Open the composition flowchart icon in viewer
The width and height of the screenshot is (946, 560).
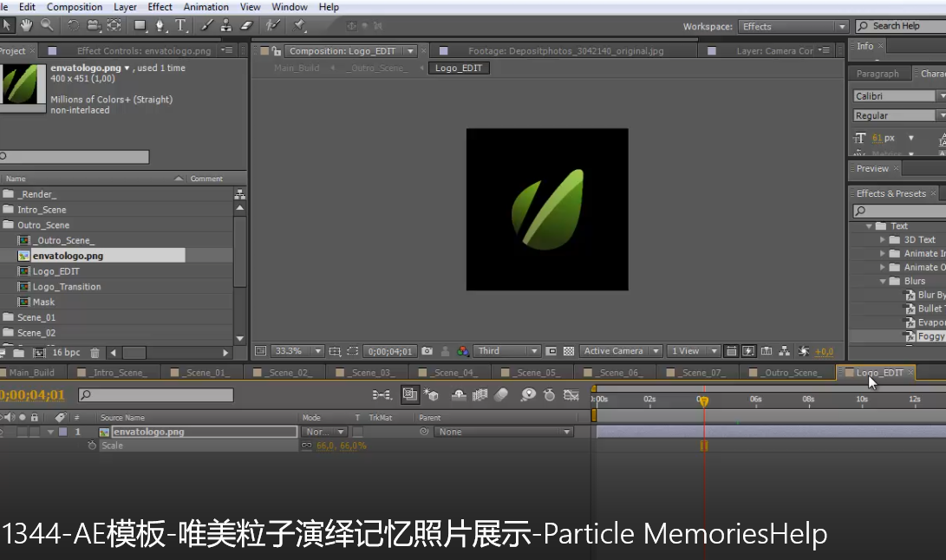pyautogui.click(x=785, y=351)
